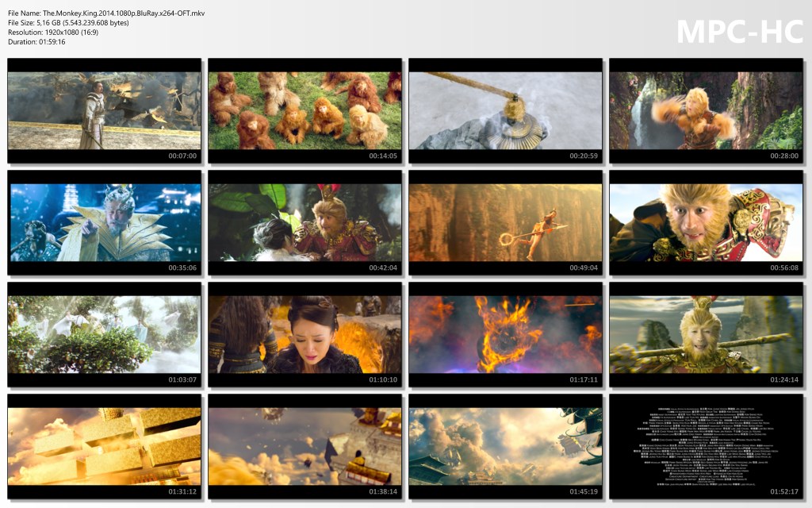Select the waterfall monkey thumbnail at 00:28:00
The height and width of the screenshot is (508, 812).
(x=706, y=110)
